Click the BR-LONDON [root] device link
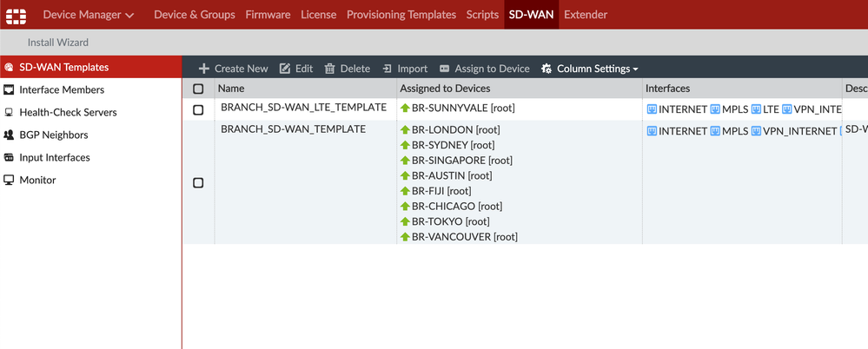Screen dimensions: 868x349 (x=455, y=129)
